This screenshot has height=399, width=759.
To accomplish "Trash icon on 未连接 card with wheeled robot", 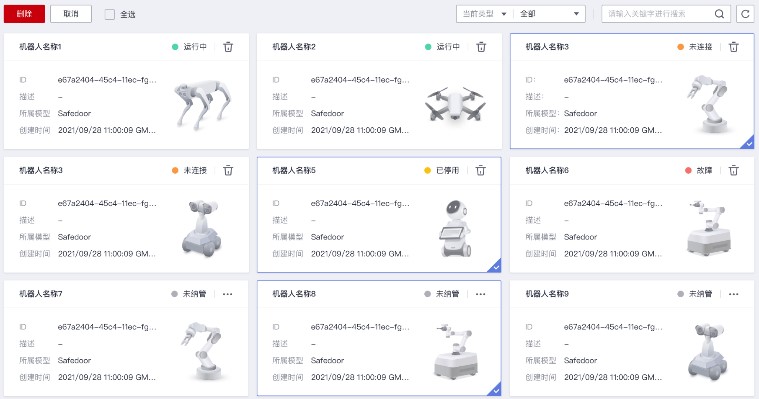I will pyautogui.click(x=228, y=170).
